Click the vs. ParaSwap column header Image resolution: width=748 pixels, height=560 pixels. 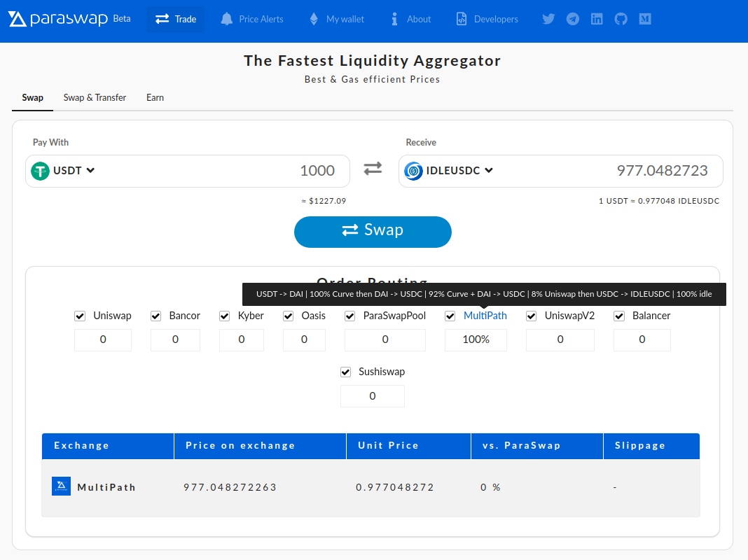coord(537,446)
